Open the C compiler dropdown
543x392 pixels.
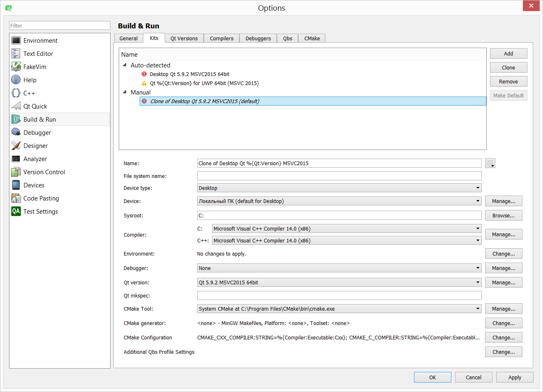point(347,228)
